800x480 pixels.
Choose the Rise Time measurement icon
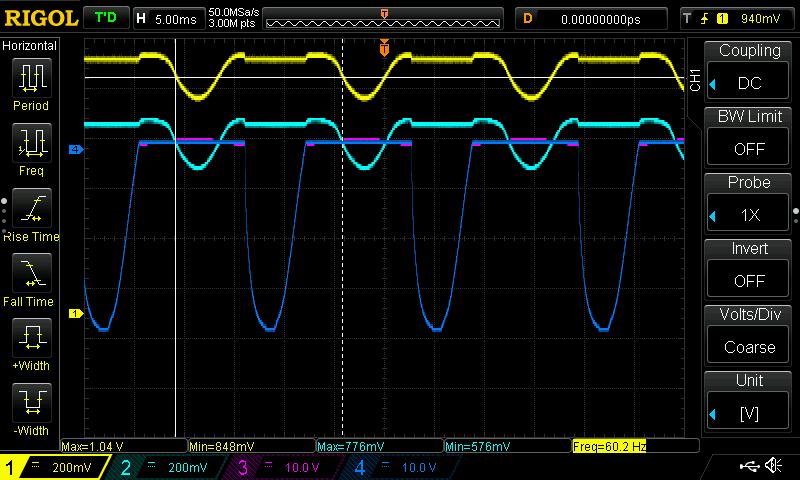tap(31, 210)
